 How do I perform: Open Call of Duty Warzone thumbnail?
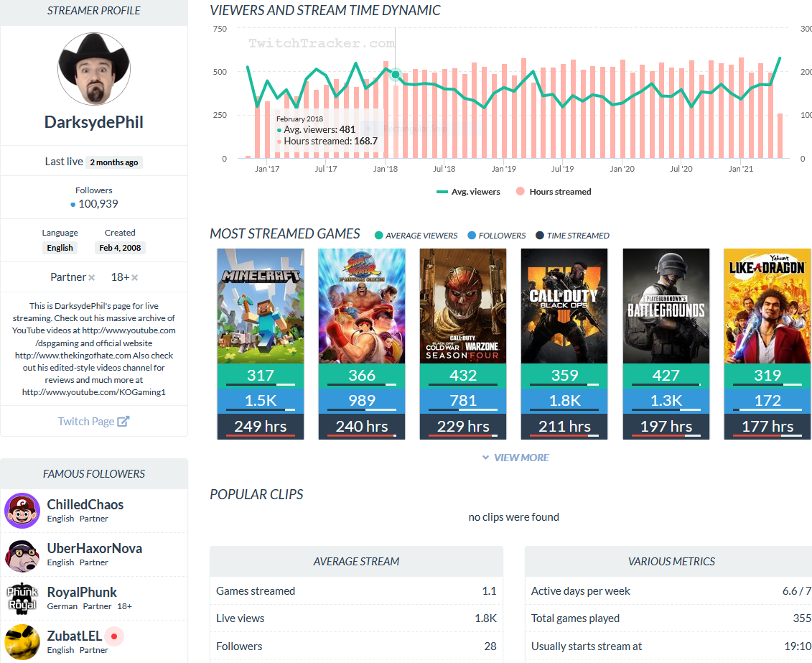pyautogui.click(x=463, y=306)
